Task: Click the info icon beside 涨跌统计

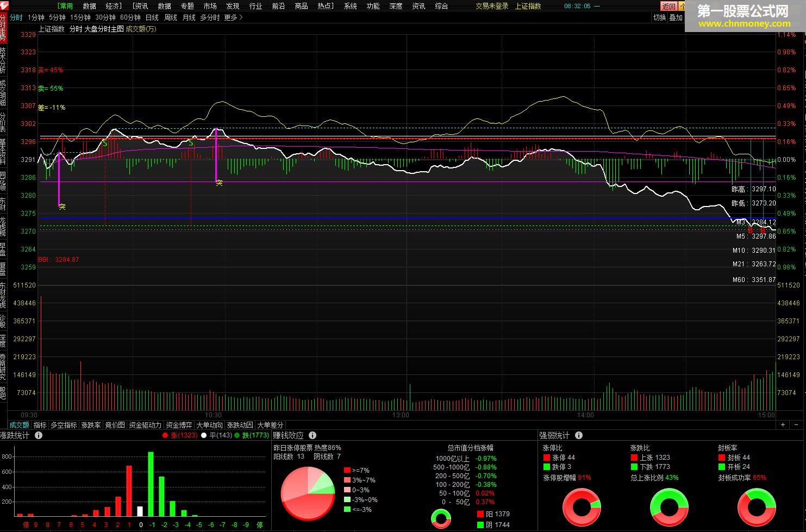Action: point(39,435)
